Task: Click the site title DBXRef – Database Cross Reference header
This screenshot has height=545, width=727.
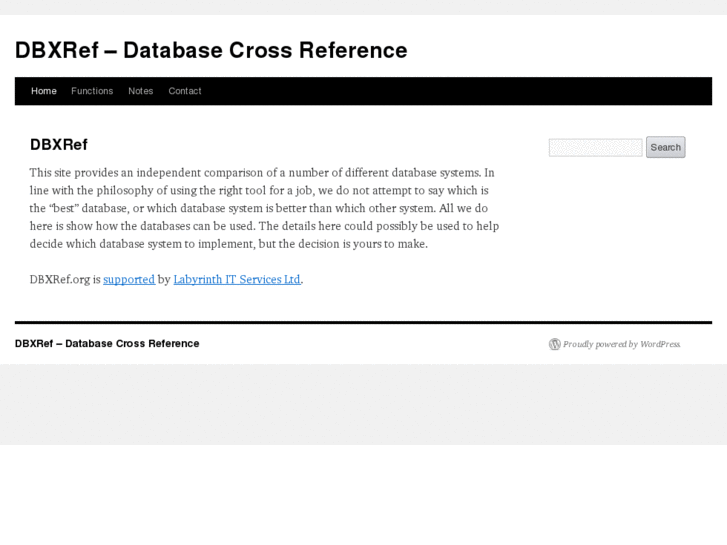Action: [211, 50]
